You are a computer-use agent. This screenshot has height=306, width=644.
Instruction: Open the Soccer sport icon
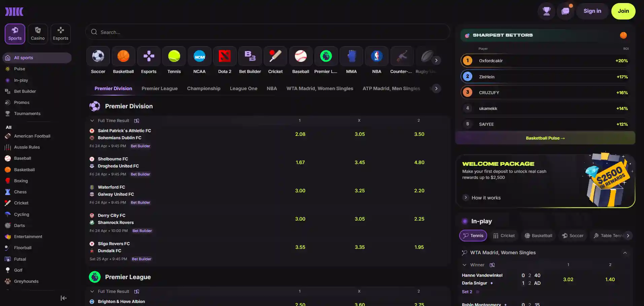(x=98, y=56)
